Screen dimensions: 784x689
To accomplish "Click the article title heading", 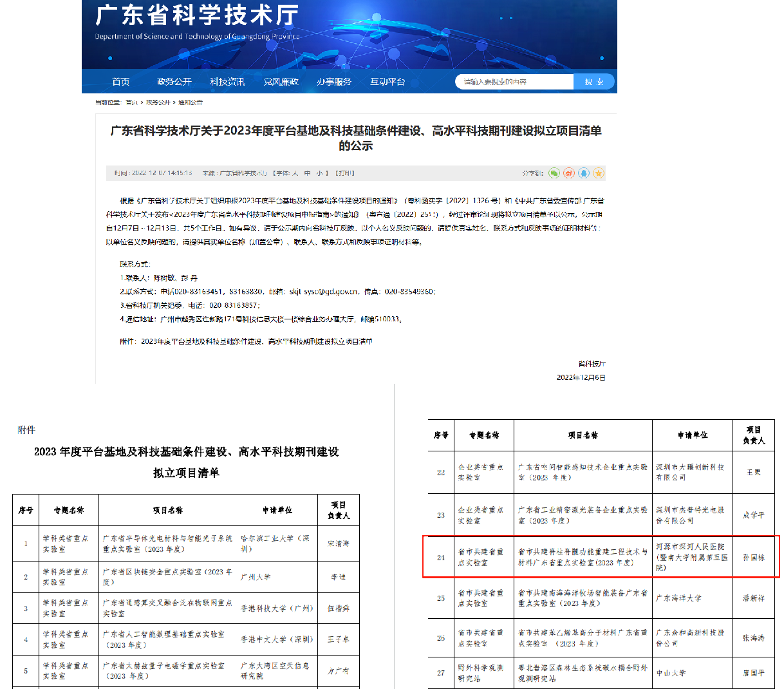I will 356,138.
